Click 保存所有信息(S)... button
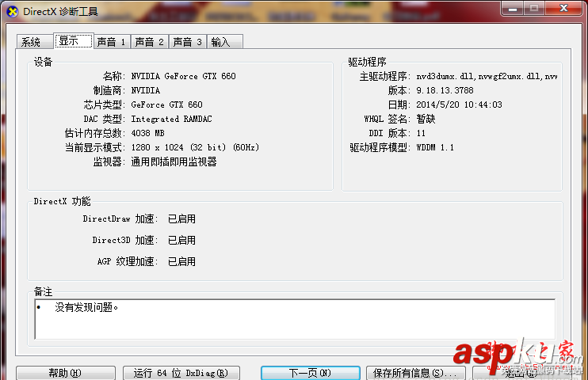 click(415, 373)
